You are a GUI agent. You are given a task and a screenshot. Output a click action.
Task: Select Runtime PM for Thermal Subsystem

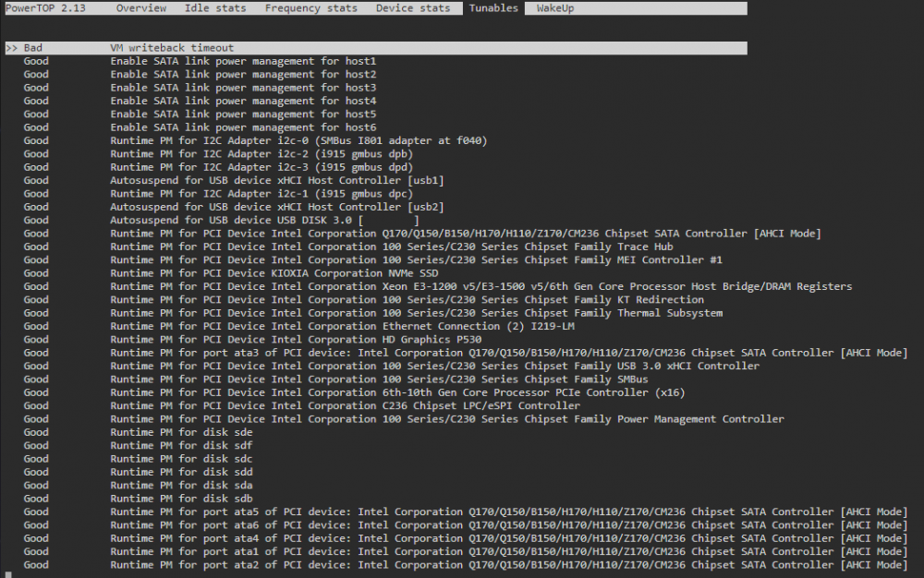pyautogui.click(x=416, y=312)
